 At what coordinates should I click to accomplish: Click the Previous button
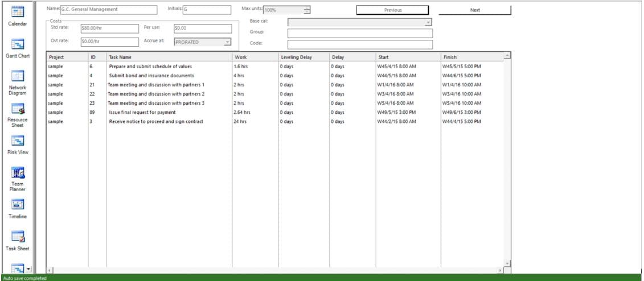point(393,10)
